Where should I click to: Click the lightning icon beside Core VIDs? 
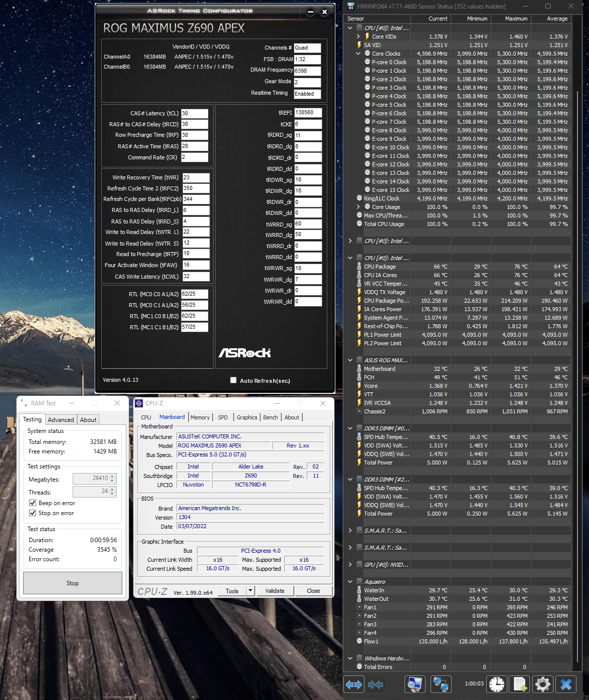367,37
